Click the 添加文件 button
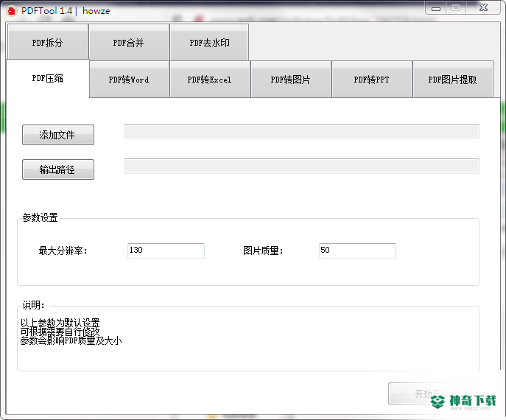Viewport: 506px width, 420px height. [58, 135]
